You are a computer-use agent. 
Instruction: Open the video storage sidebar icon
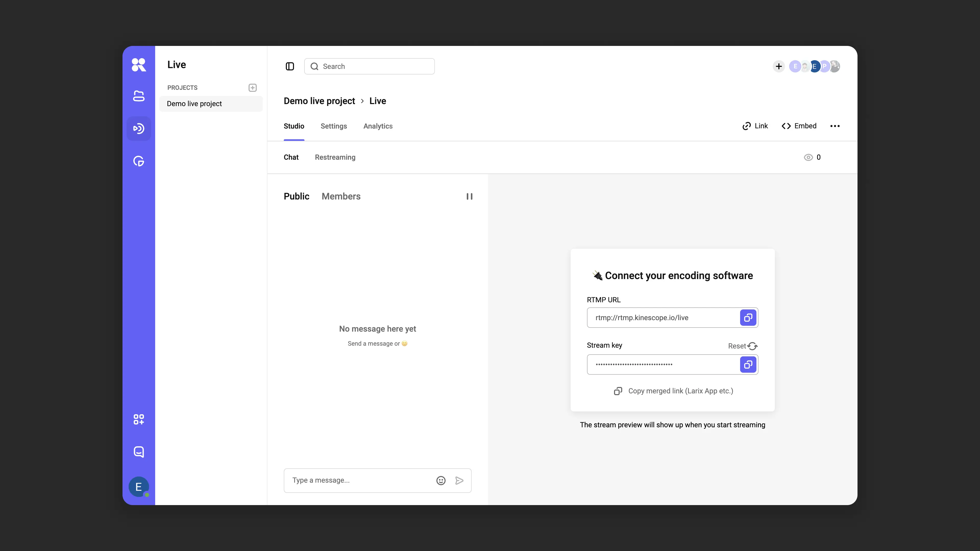coord(139,96)
